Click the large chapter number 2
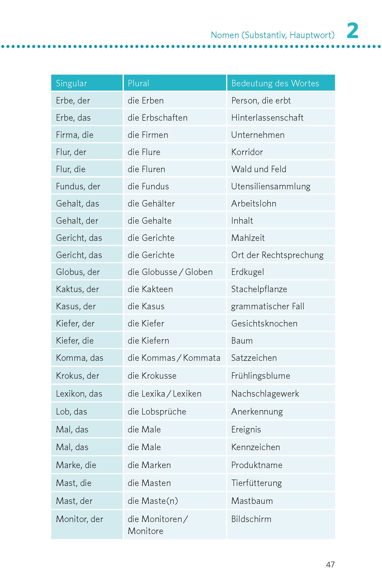 [353, 31]
